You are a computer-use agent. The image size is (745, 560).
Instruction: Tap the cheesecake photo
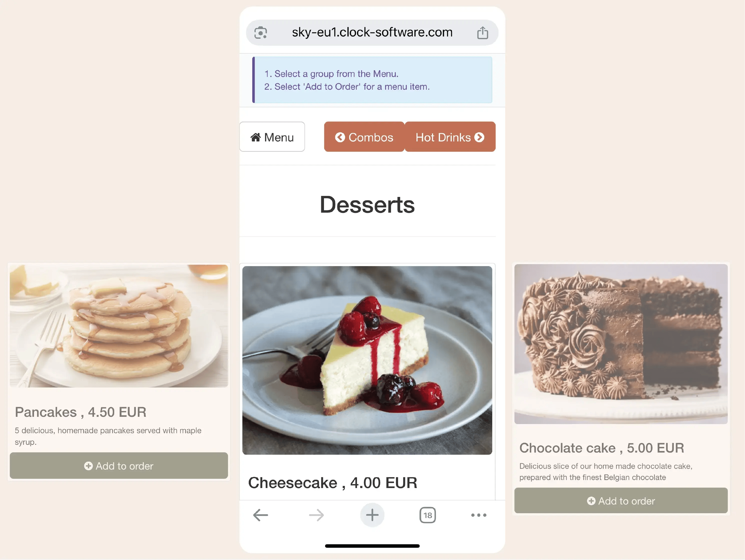click(x=367, y=360)
